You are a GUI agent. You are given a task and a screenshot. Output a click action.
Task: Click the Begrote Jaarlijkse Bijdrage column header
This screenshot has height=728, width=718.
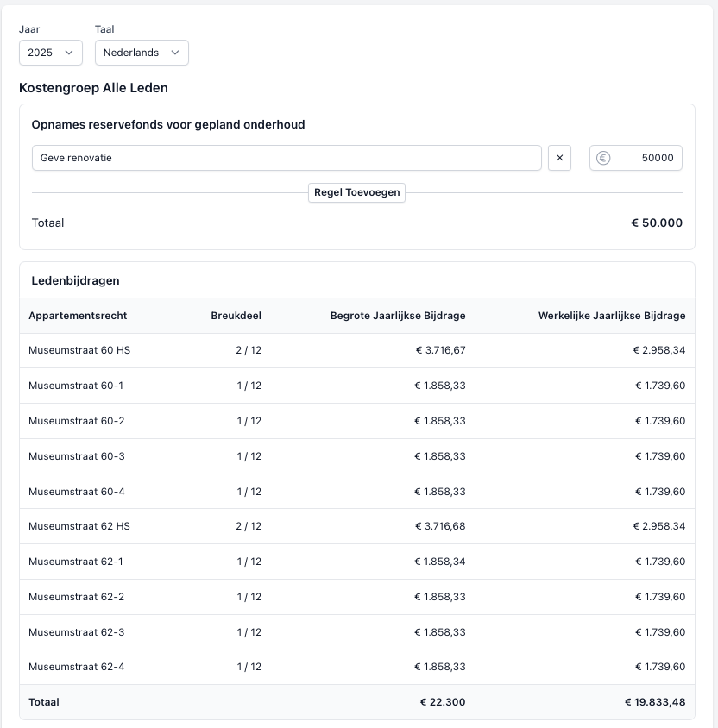tap(398, 316)
